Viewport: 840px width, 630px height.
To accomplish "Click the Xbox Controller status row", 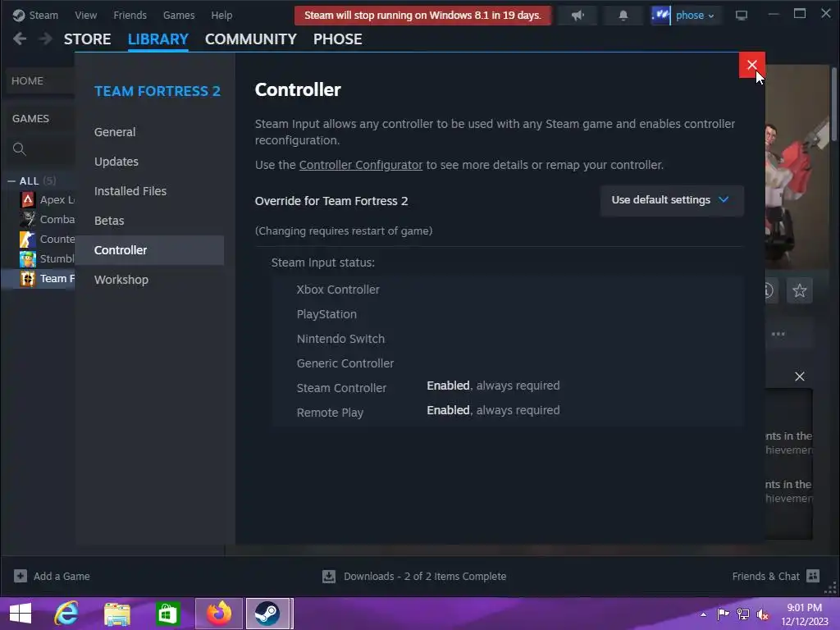I will coord(507,290).
